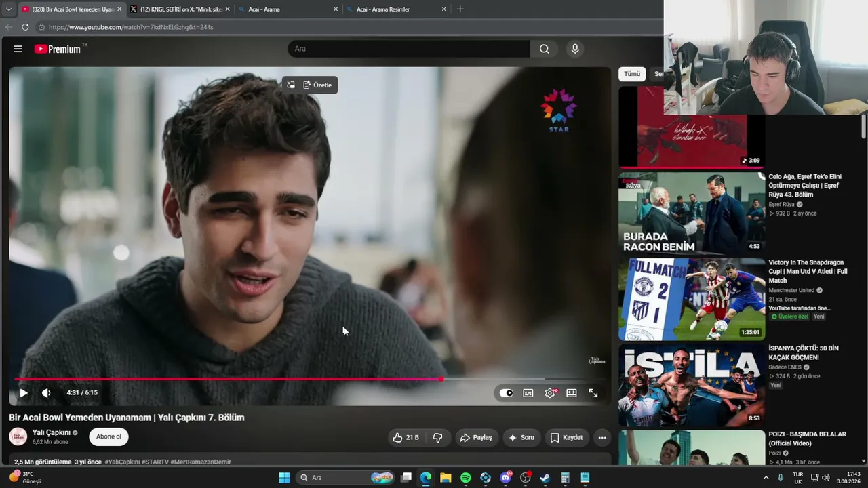Open the Özetle video summary

pos(317,85)
